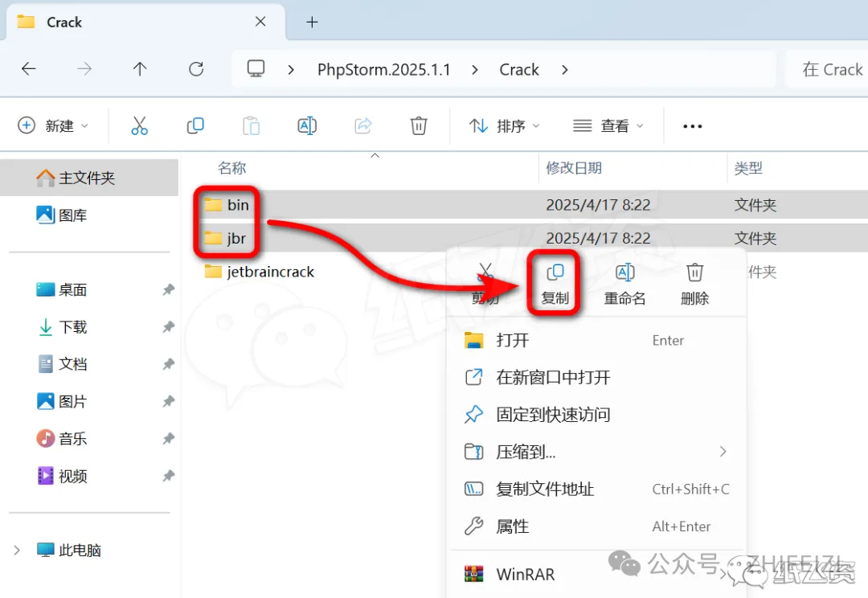
Task: Select the jetbraincrack folder
Action: click(x=270, y=272)
